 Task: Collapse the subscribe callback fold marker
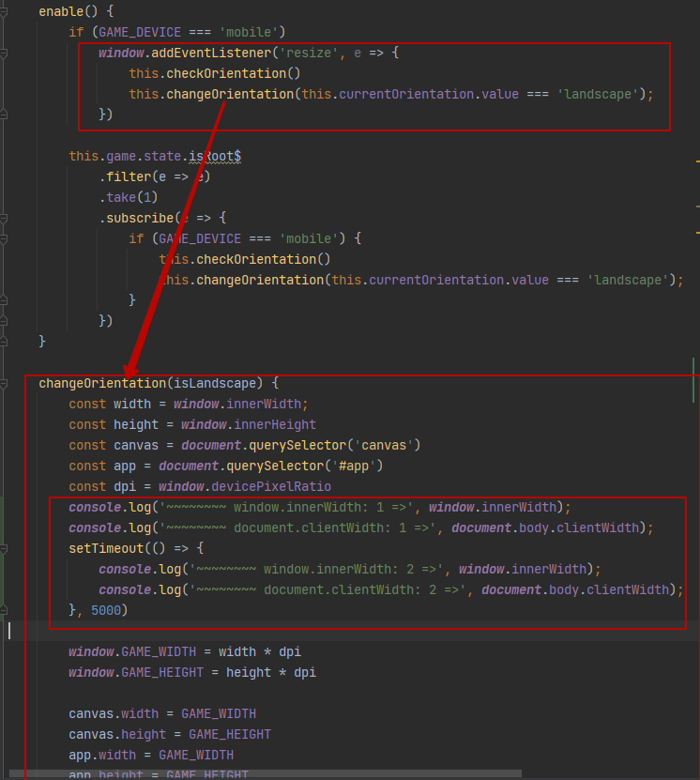[x=3, y=218]
